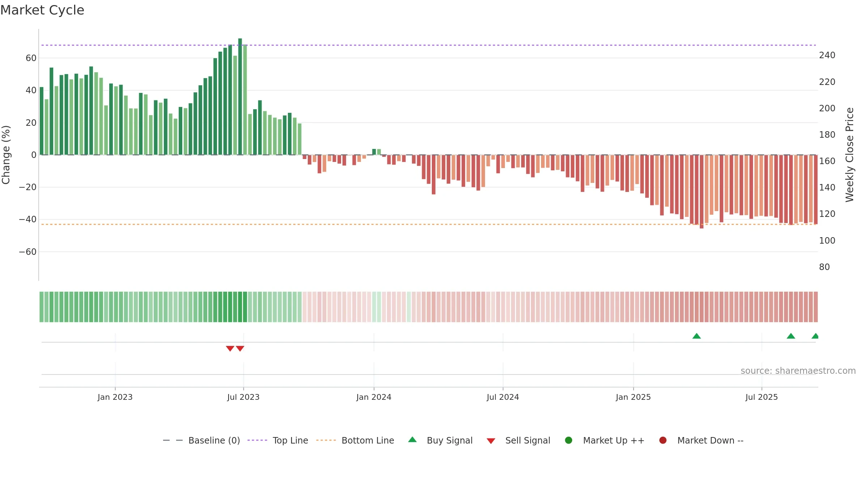Click the Jul 2024 axis label

pyautogui.click(x=503, y=397)
